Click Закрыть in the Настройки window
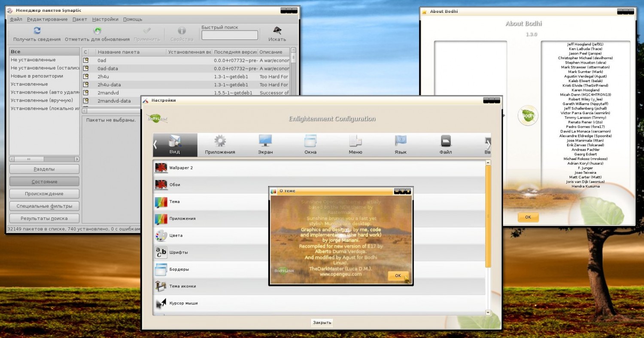Image resolution: width=644 pixels, height=338 pixels. pos(322,323)
